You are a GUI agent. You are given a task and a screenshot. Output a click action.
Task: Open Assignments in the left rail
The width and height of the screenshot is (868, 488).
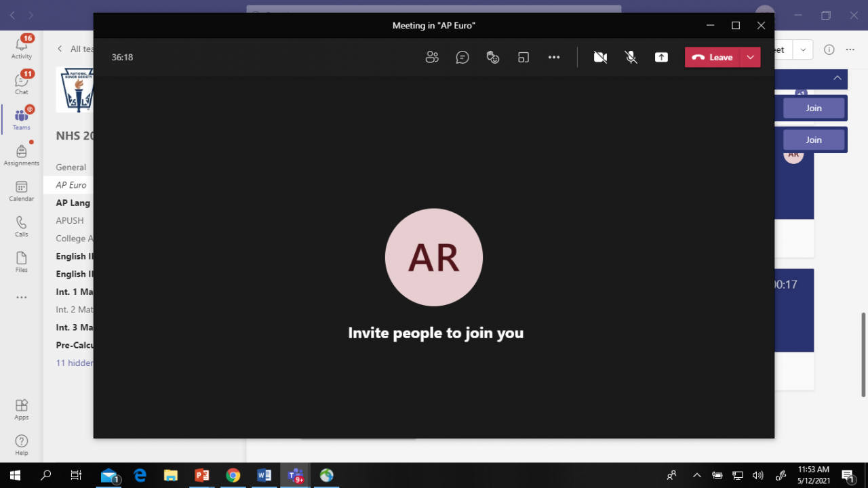[22, 155]
